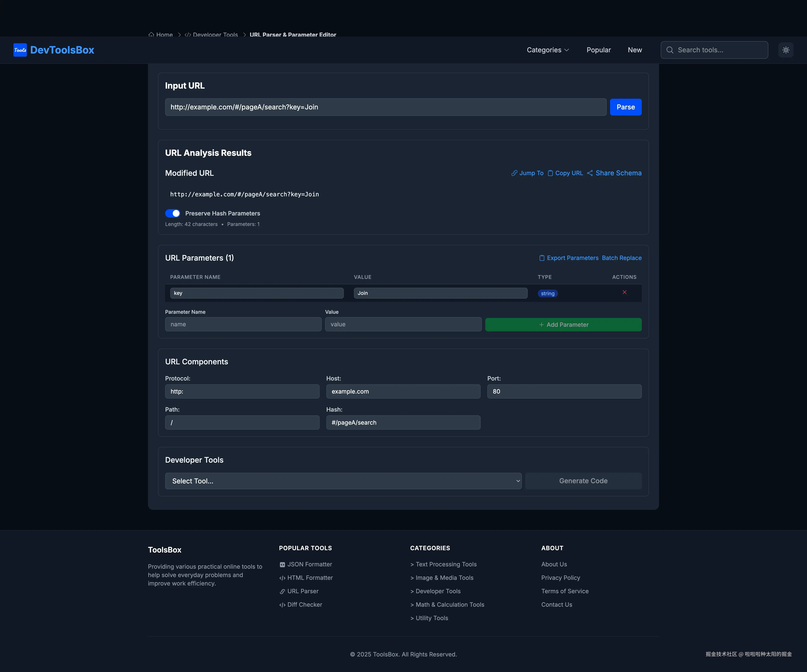Disable Preserve Hash Parameters toggle
The height and width of the screenshot is (672, 807).
tap(173, 214)
